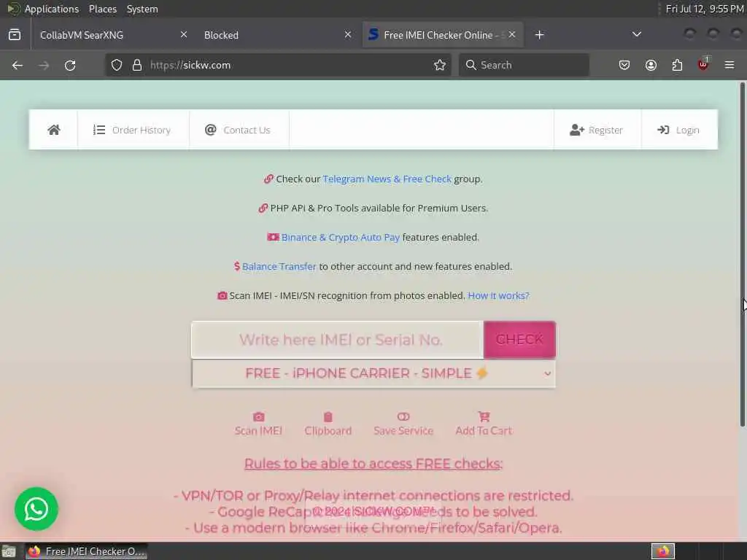Open Binance & Crypto Auto Pay link
The image size is (747, 560).
340,237
